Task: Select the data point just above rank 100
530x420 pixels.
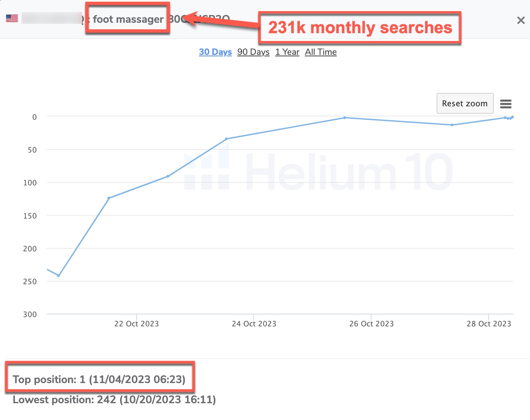Action: point(168,176)
